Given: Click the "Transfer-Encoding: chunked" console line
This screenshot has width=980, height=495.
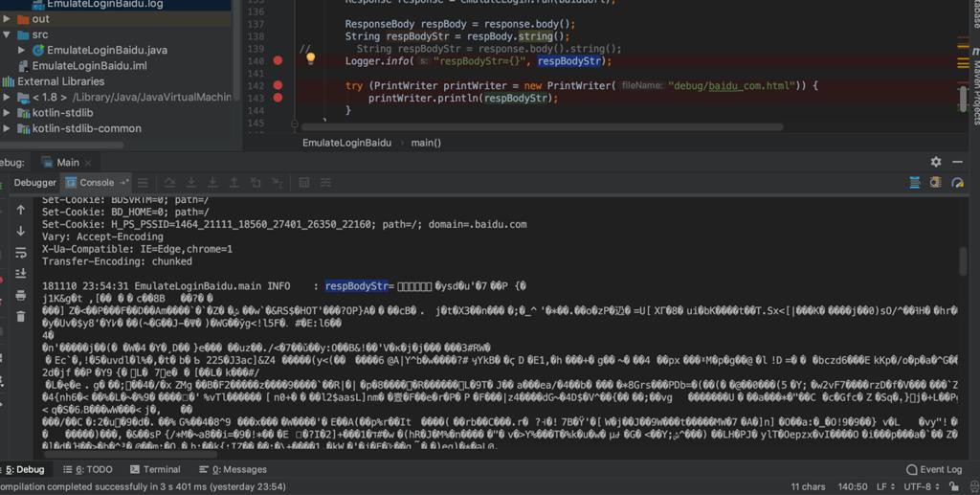Looking at the screenshot, I should pos(117,261).
